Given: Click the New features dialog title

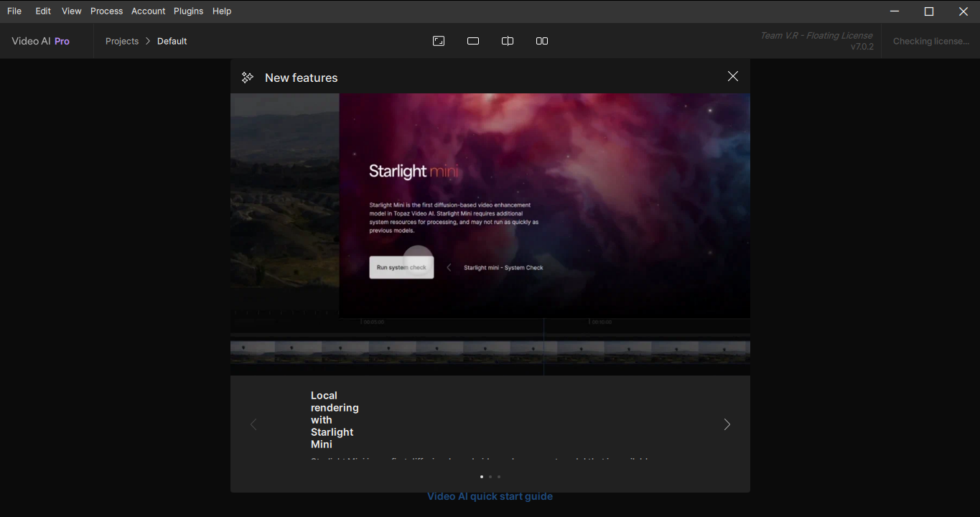Looking at the screenshot, I should point(302,78).
